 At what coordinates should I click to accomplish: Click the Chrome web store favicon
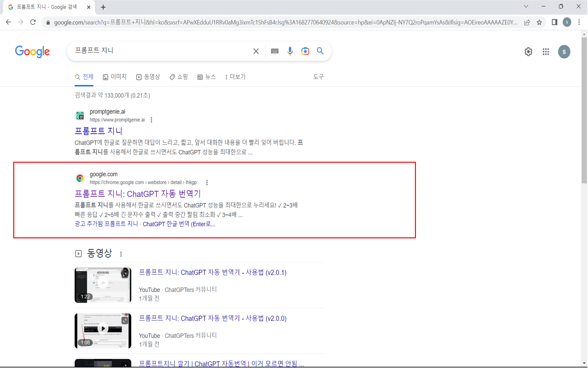coord(80,178)
